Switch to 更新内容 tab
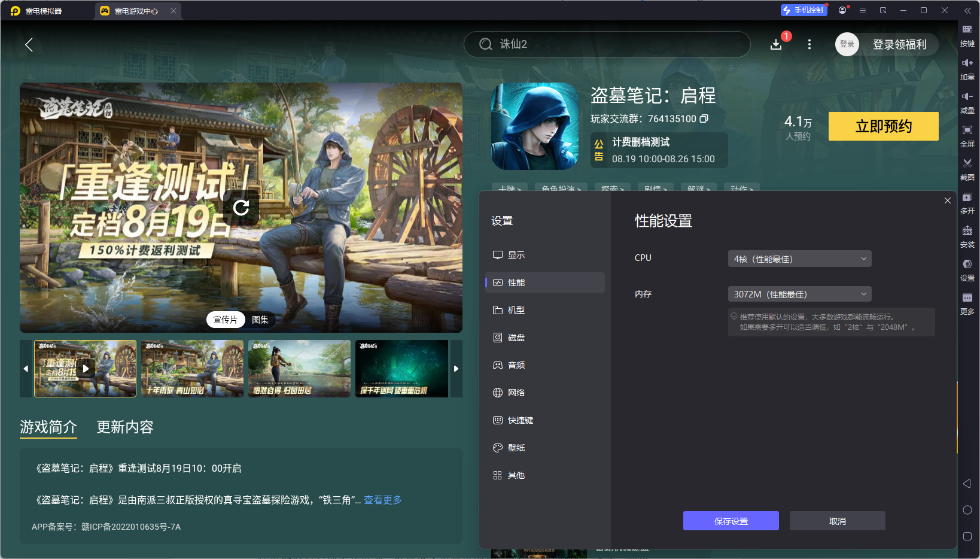Image resolution: width=980 pixels, height=559 pixels. 125,427
